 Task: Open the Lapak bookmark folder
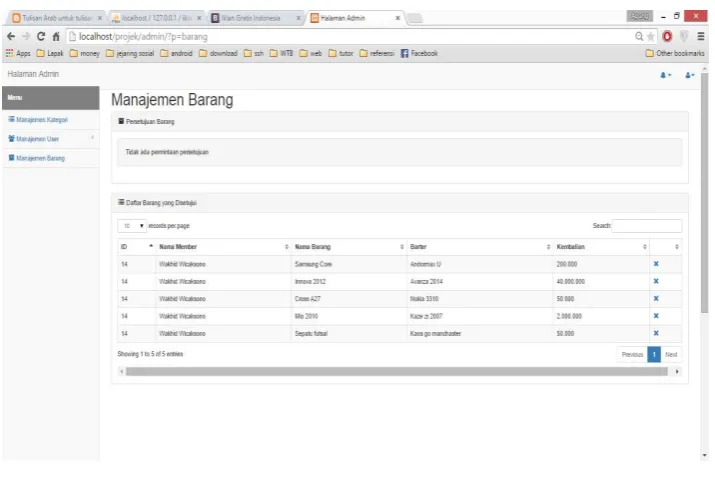tap(50, 53)
